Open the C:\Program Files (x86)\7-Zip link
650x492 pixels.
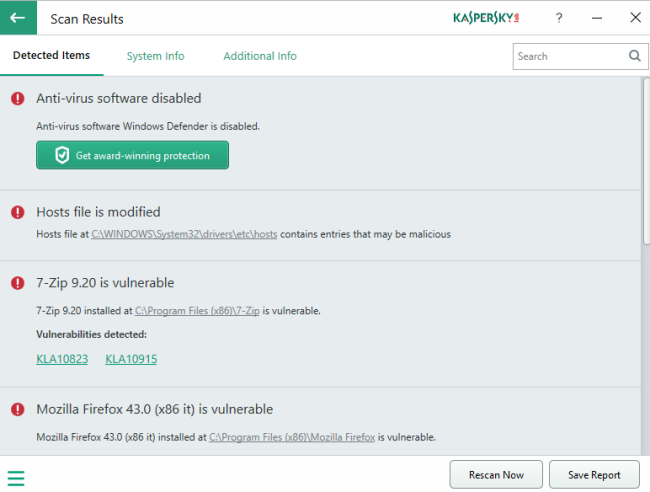click(x=197, y=311)
